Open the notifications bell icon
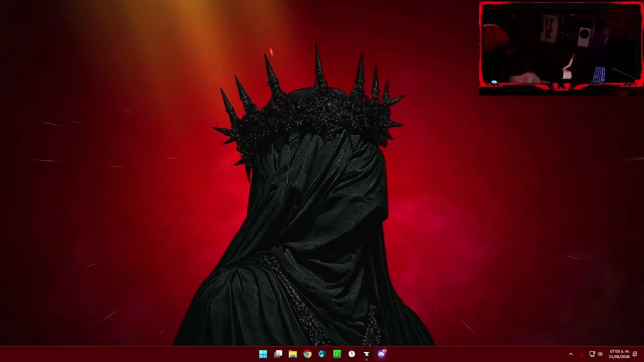This screenshot has height=362, width=644. (635, 354)
